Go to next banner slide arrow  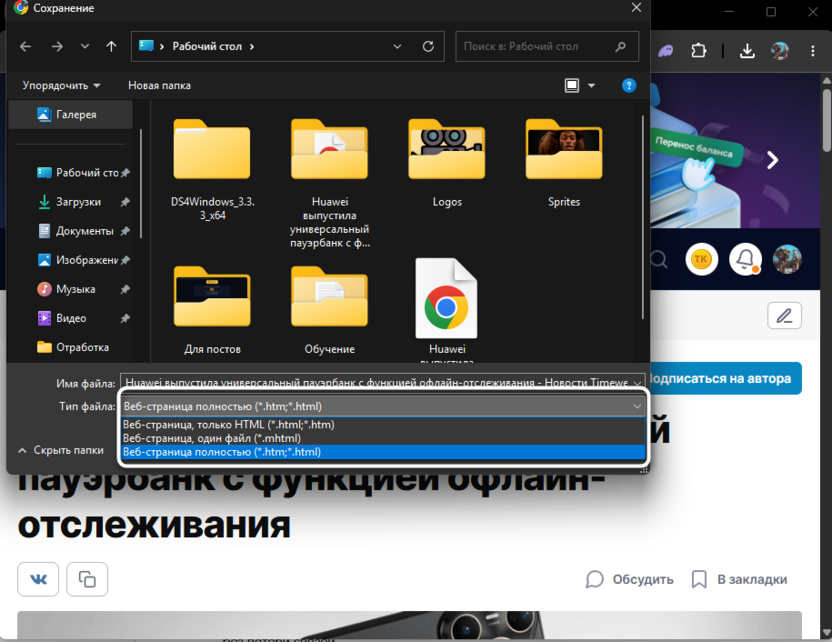773,160
